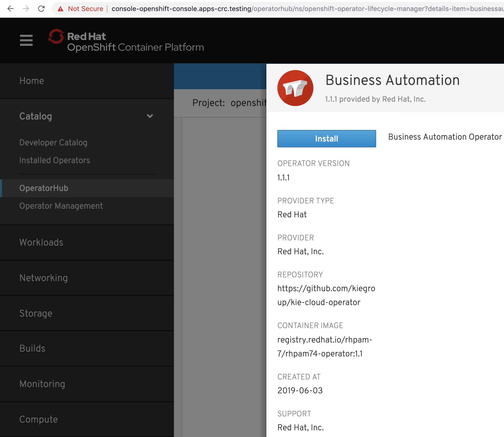This screenshot has width=504, height=437.
Task: Open Developer Catalog in sidebar
Action: (53, 142)
